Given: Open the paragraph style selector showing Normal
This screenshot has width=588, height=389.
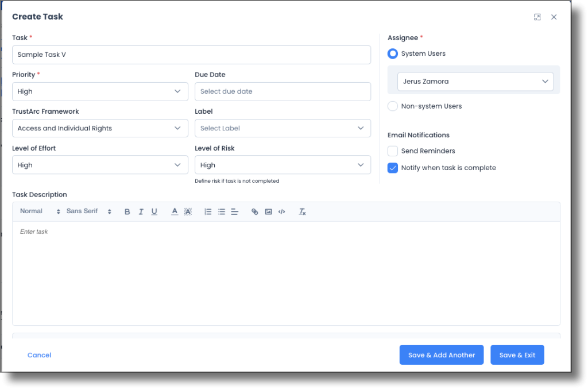Looking at the screenshot, I should (x=38, y=211).
